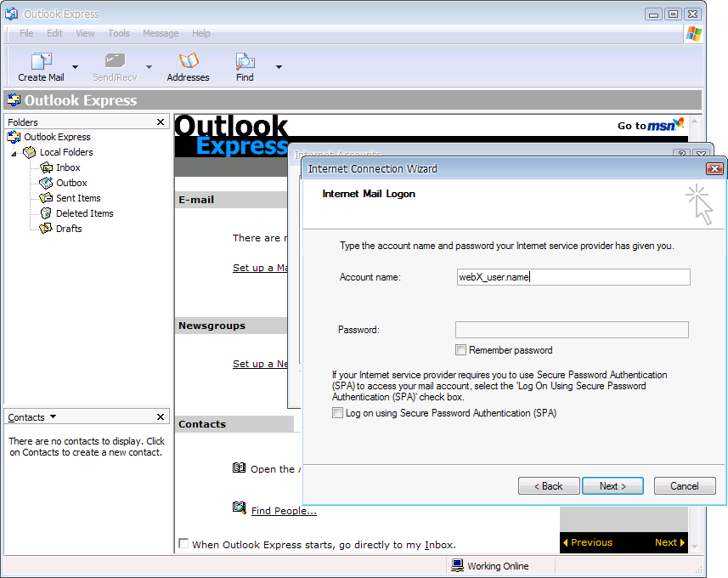Open the Deleted Items folder

coord(84,213)
